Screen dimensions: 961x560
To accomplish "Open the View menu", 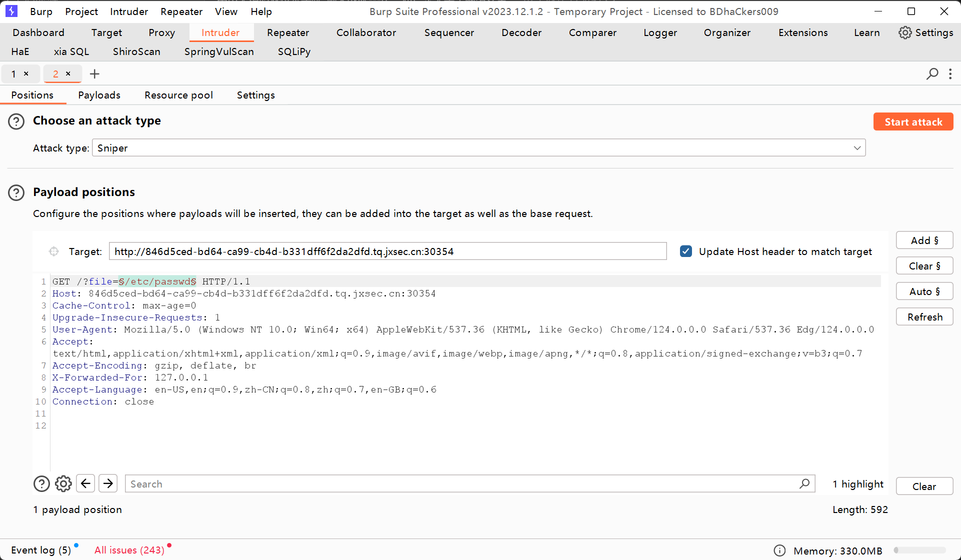I will tap(226, 11).
